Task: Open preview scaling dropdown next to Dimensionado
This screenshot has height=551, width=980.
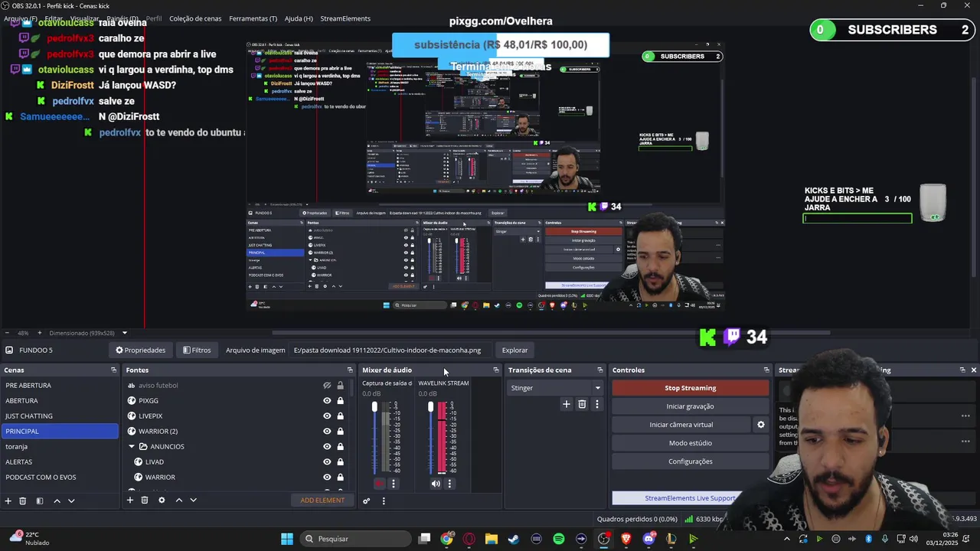Action: [124, 333]
